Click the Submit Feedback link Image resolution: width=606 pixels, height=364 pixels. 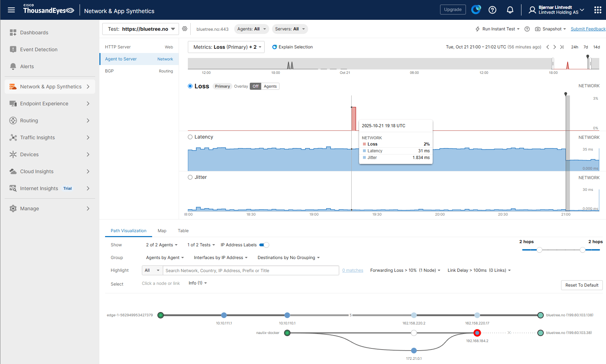click(588, 29)
